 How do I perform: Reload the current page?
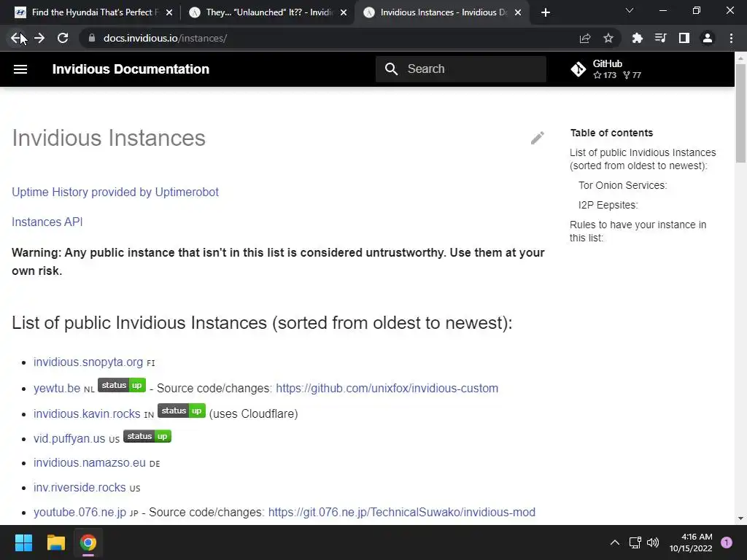[x=63, y=38]
